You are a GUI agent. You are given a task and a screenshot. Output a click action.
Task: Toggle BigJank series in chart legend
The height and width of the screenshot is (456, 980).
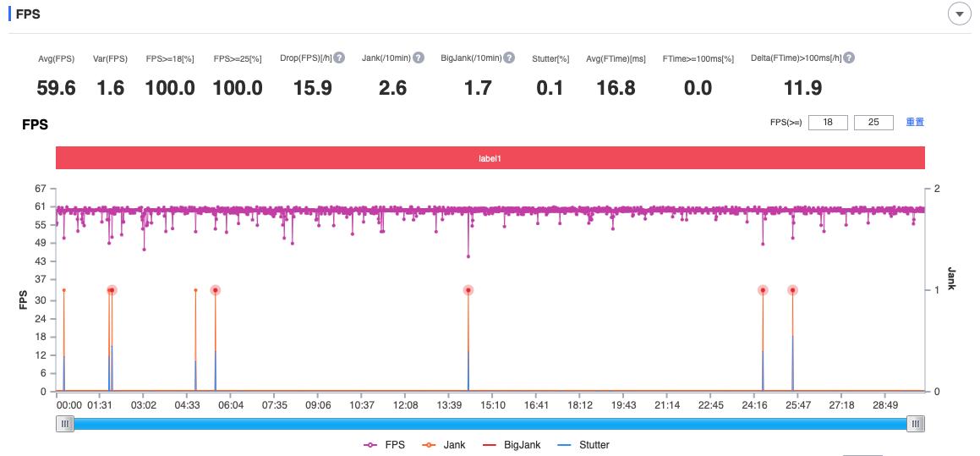511,445
